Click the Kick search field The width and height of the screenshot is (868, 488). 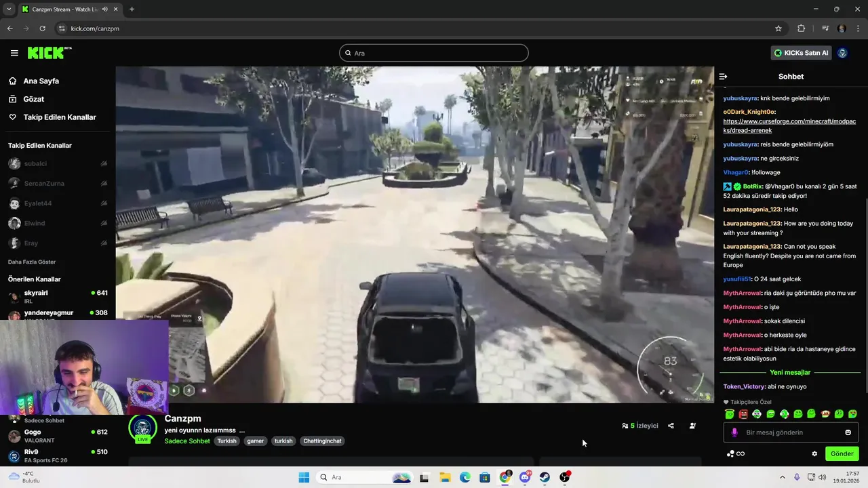coord(434,53)
